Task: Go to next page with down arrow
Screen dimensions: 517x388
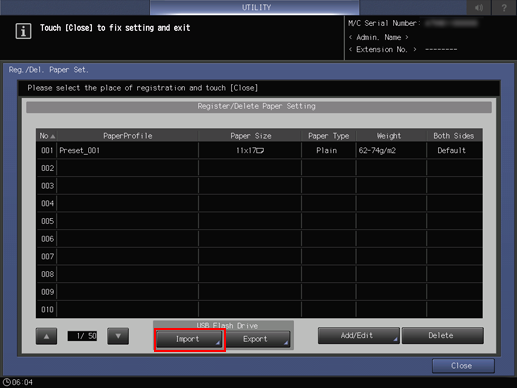Action: 118,336
